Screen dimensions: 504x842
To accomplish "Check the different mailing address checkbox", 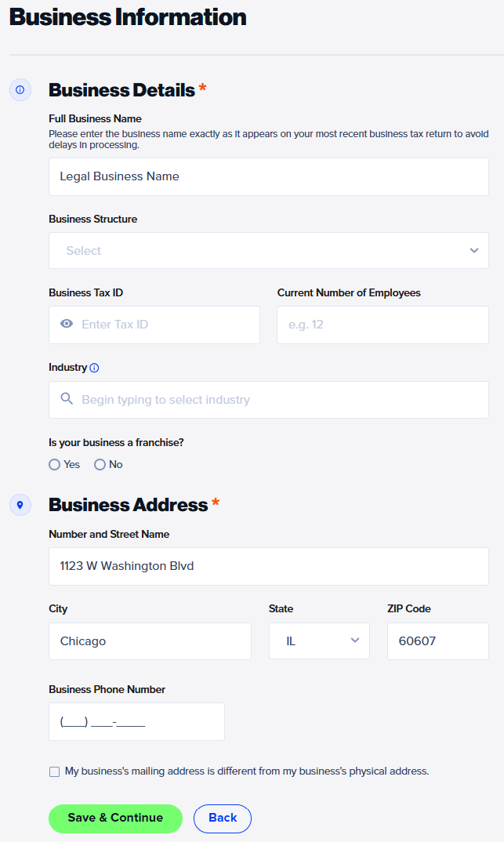I will tap(54, 771).
